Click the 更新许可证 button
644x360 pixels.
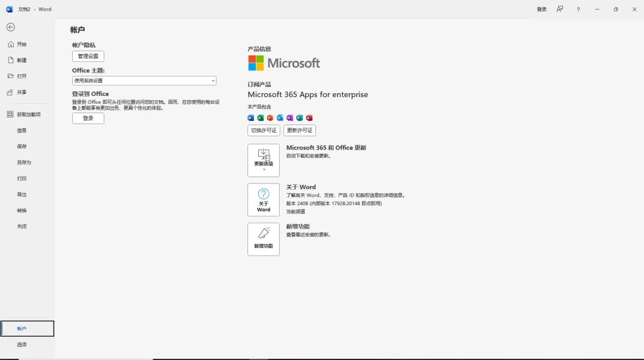click(299, 131)
